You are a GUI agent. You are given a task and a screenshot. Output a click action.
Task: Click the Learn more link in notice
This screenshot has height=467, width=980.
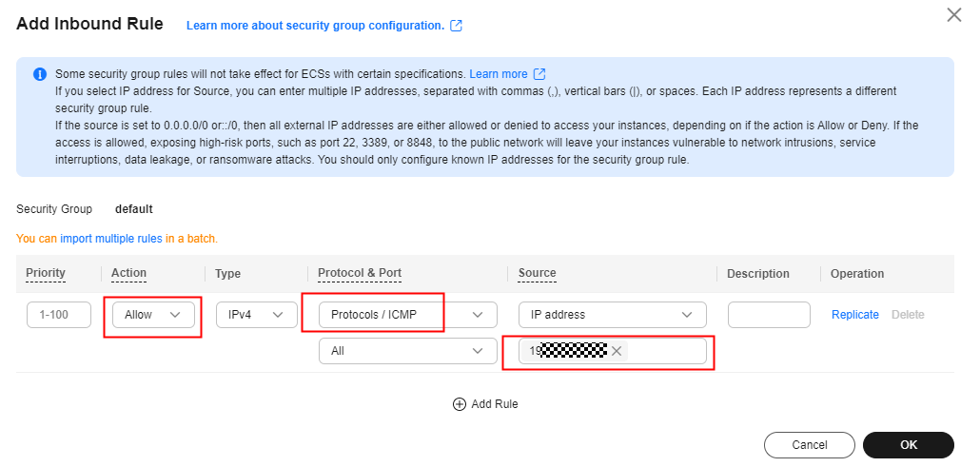tap(499, 74)
